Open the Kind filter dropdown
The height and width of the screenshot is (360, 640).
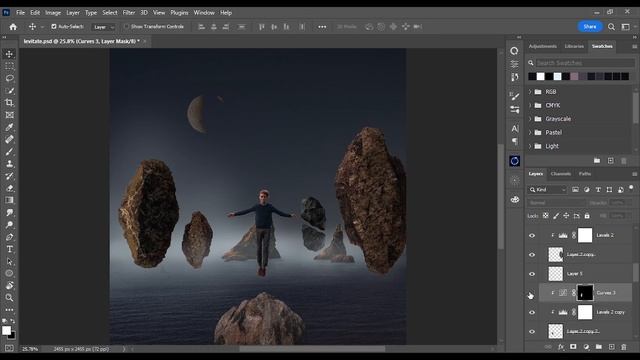(x=548, y=190)
